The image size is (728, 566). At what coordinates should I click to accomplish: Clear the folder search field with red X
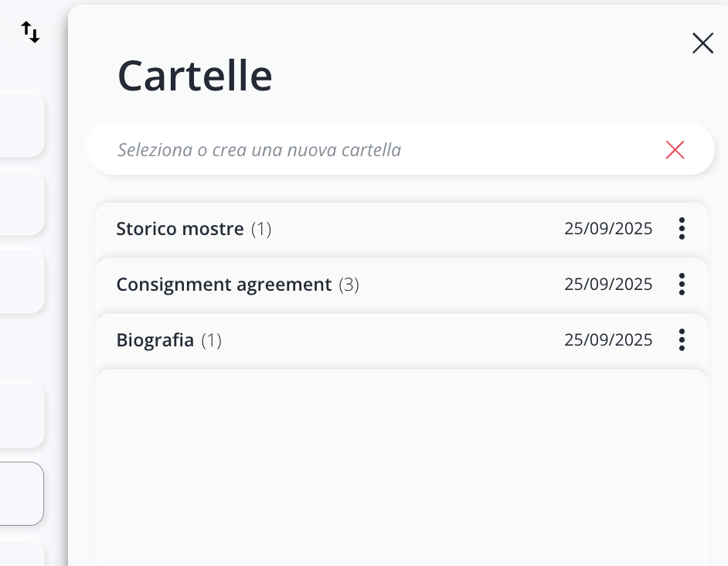[x=675, y=150]
